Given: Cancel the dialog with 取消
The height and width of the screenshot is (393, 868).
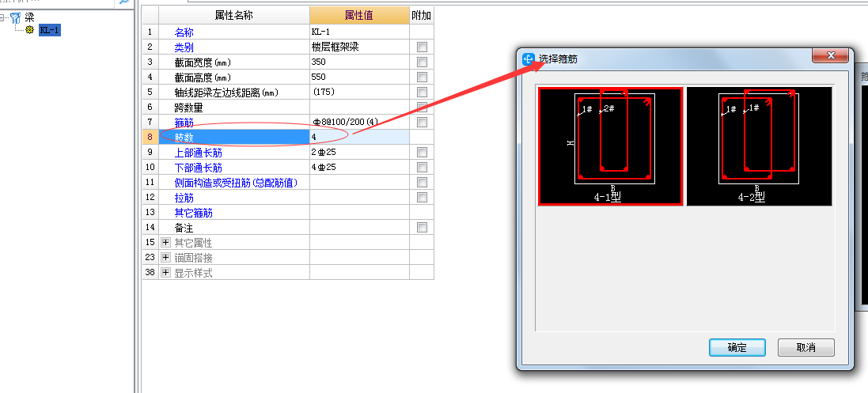Looking at the screenshot, I should 806,348.
